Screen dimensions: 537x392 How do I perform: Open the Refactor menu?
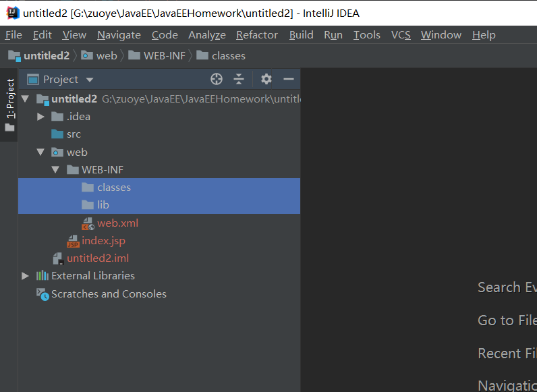click(257, 35)
